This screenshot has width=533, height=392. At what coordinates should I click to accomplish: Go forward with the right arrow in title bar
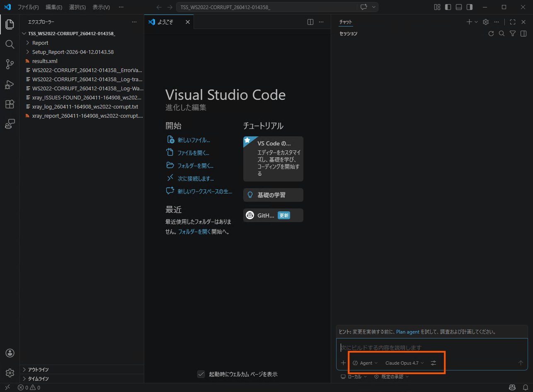170,7
